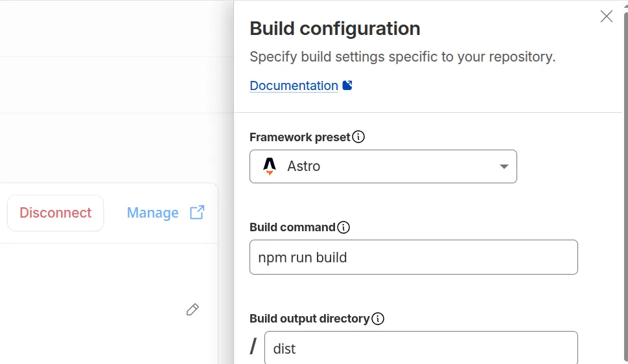Click the Disconnect button

(x=55, y=213)
